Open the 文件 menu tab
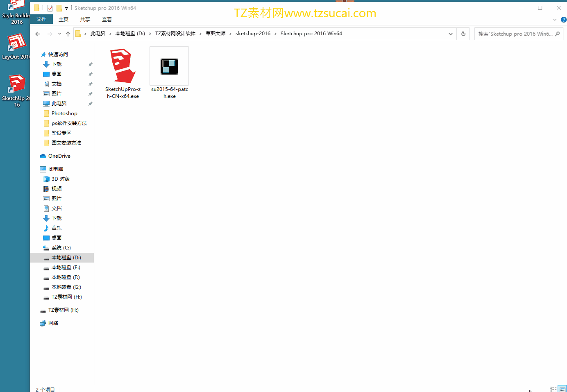This screenshot has width=567, height=392. (x=41, y=19)
